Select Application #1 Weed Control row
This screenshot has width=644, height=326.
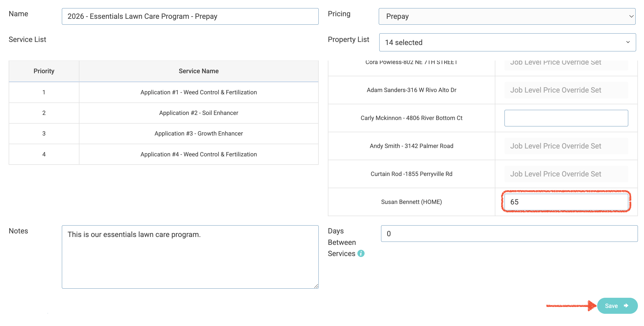coord(199,92)
